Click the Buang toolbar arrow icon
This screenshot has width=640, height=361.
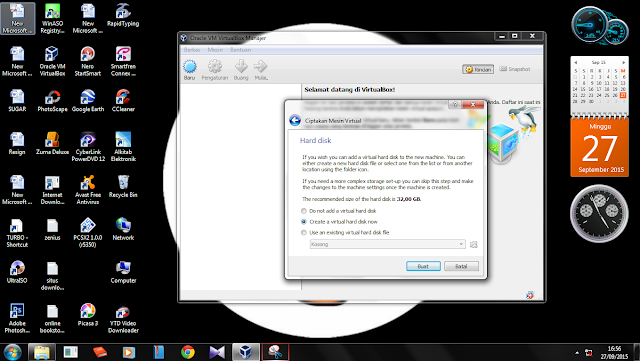241,66
